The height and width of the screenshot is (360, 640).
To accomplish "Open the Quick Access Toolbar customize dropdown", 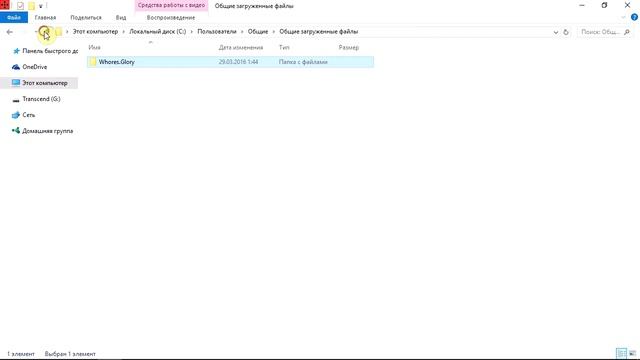I will (x=40, y=6).
